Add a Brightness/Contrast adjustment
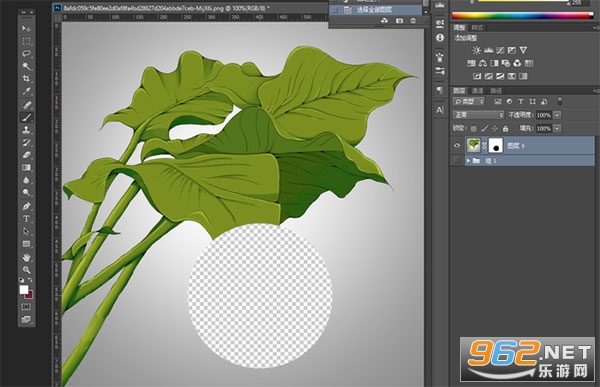 pyautogui.click(x=476, y=50)
